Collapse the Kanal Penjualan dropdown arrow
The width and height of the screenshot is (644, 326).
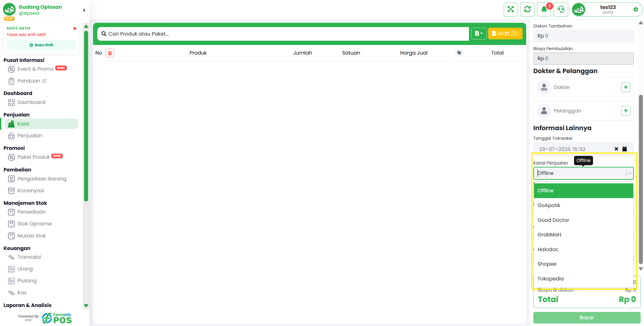(x=630, y=173)
